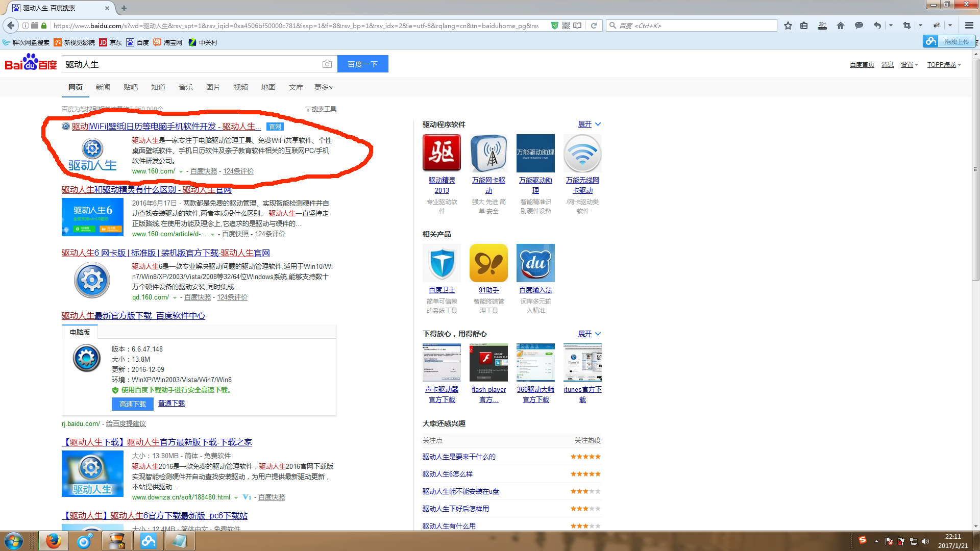
Task: Click the 百度一下 search button
Action: point(362,64)
